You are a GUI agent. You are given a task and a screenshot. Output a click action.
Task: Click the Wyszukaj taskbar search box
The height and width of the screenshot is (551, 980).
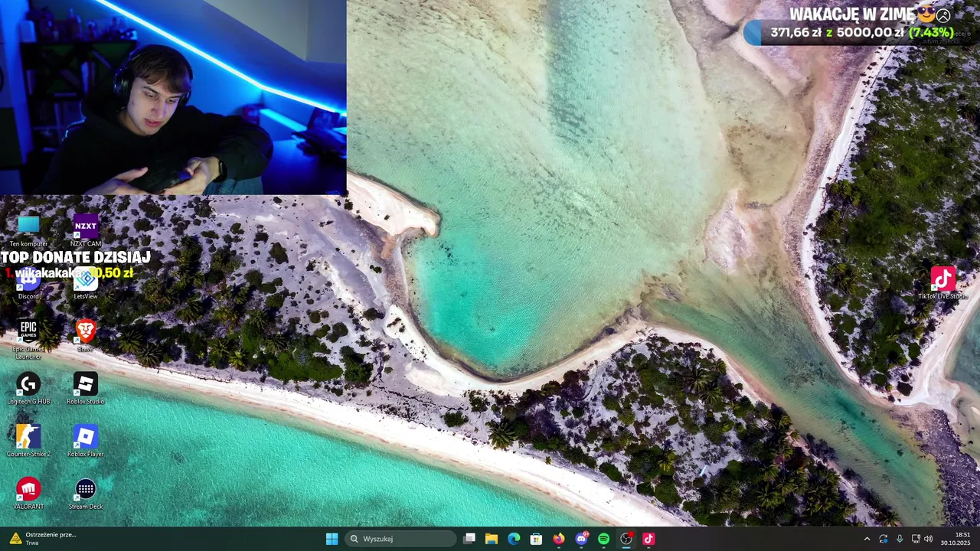point(400,539)
